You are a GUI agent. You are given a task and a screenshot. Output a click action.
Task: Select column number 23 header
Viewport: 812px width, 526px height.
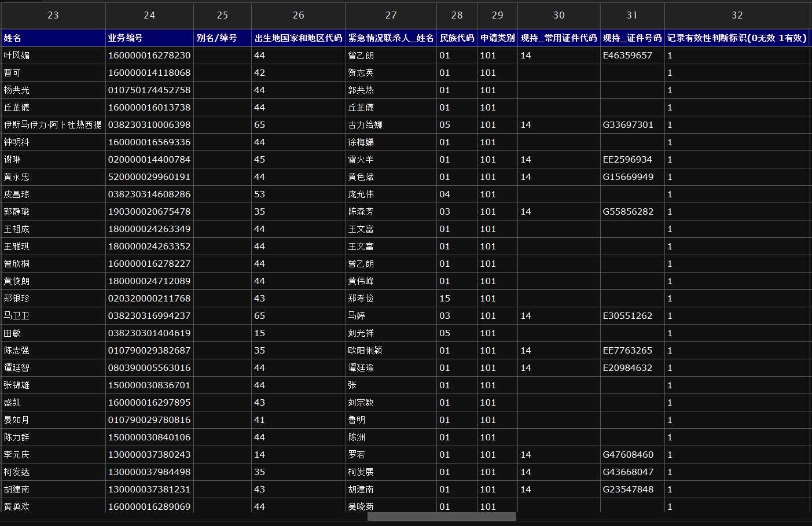pyautogui.click(x=53, y=15)
